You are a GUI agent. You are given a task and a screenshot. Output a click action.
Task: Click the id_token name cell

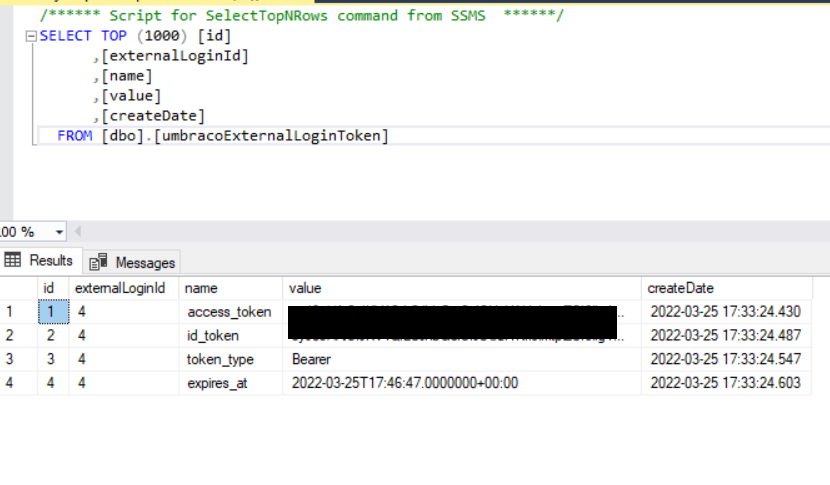(213, 336)
